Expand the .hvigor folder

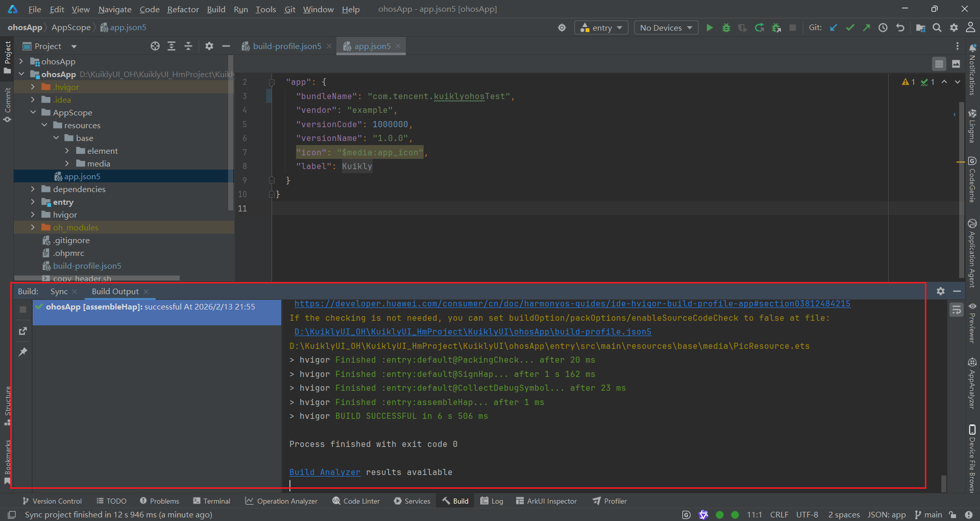coord(33,87)
